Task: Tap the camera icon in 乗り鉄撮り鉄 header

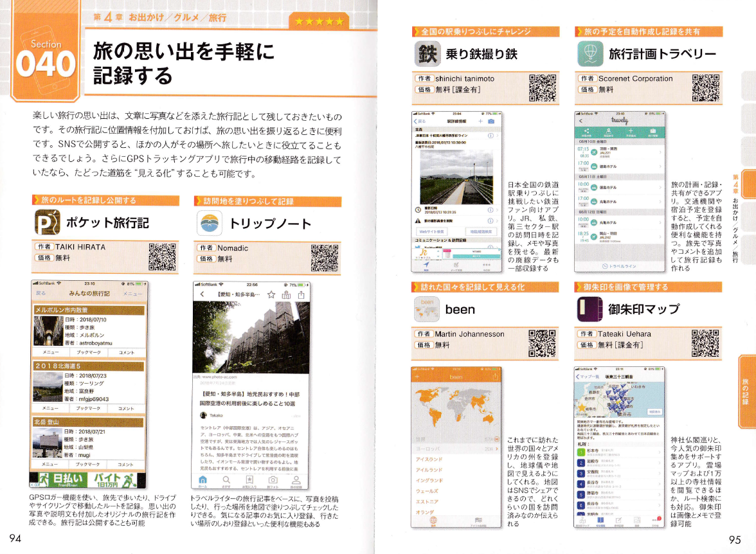Action: (491, 121)
